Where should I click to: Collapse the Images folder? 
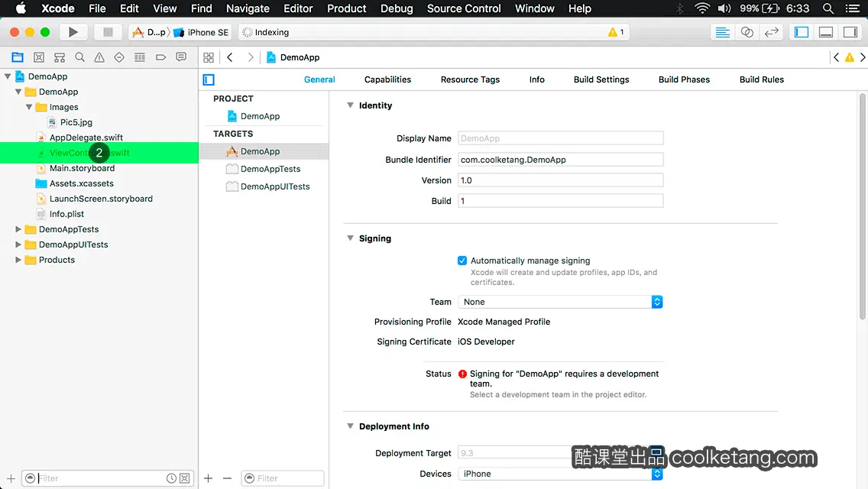[29, 107]
